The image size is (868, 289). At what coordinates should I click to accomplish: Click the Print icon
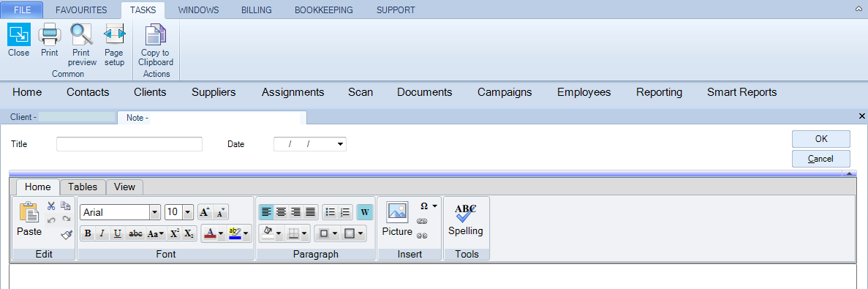49,35
